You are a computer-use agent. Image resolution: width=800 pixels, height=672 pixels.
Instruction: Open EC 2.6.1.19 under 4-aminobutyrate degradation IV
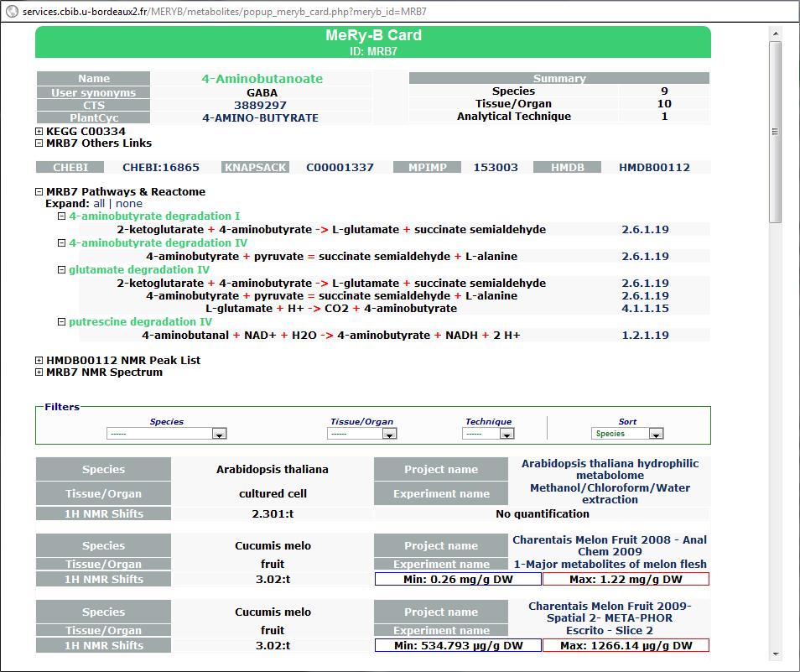pos(645,256)
